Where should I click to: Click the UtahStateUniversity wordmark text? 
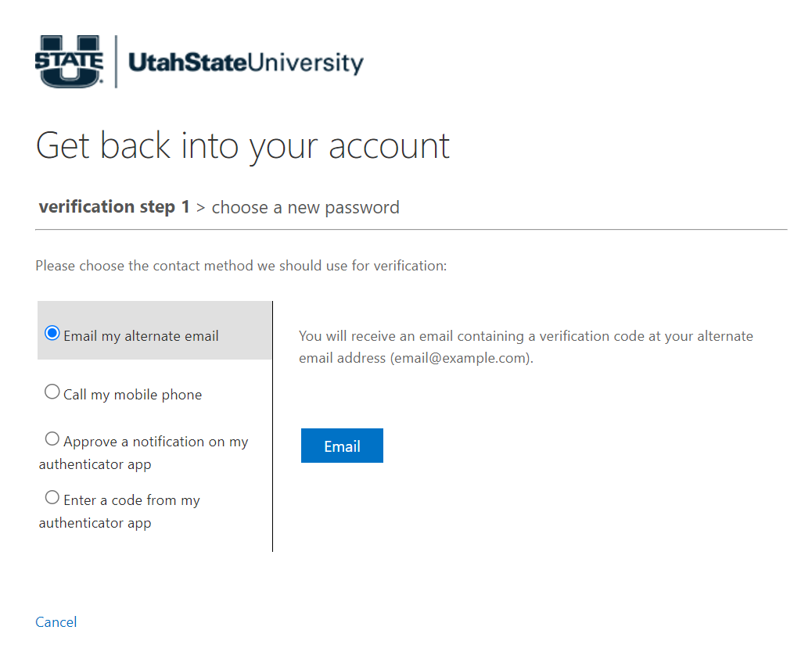click(246, 63)
